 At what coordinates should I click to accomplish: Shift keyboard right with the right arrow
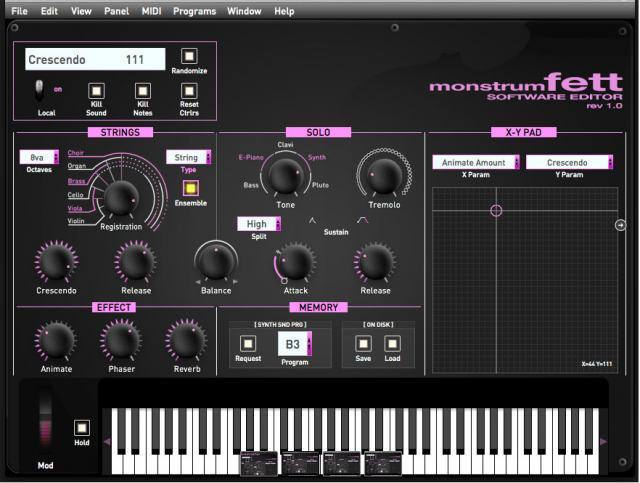(x=603, y=441)
